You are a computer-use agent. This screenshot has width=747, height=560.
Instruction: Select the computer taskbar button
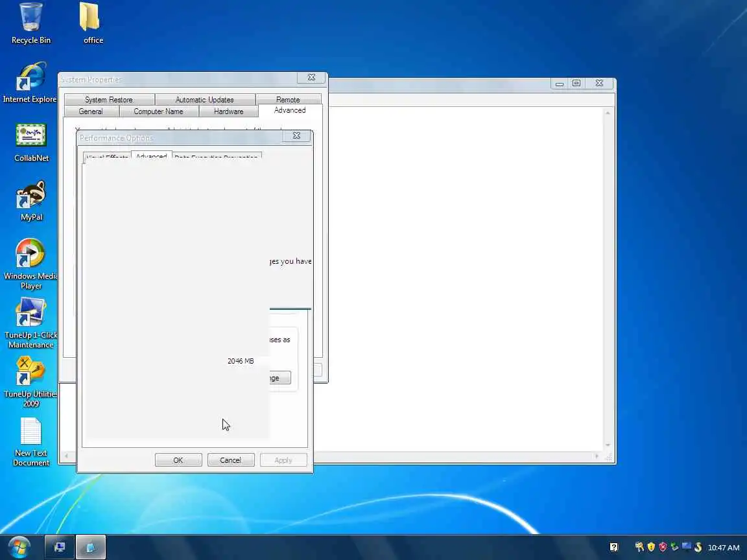tap(60, 547)
